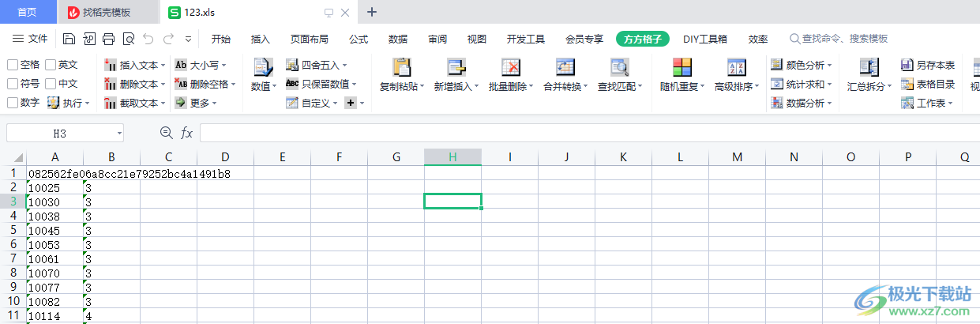The width and height of the screenshot is (980, 324).
Task: Tick the 数字 checkbox
Action: (13, 103)
